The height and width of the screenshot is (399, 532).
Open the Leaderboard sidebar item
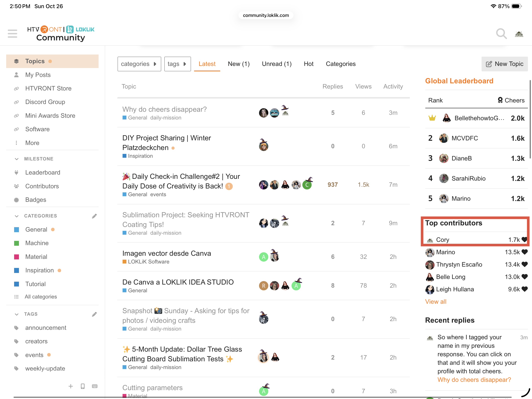tap(43, 172)
